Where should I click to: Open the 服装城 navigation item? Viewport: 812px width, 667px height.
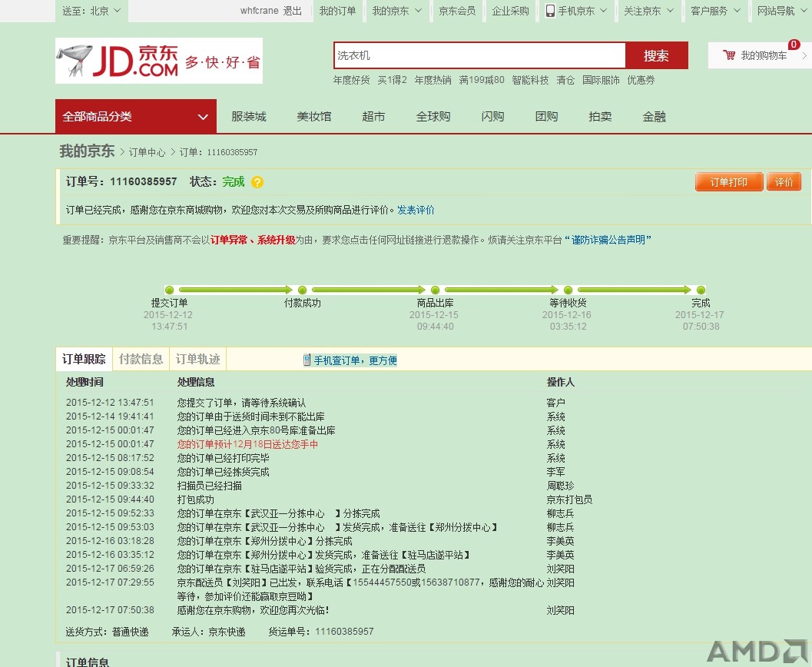249,117
